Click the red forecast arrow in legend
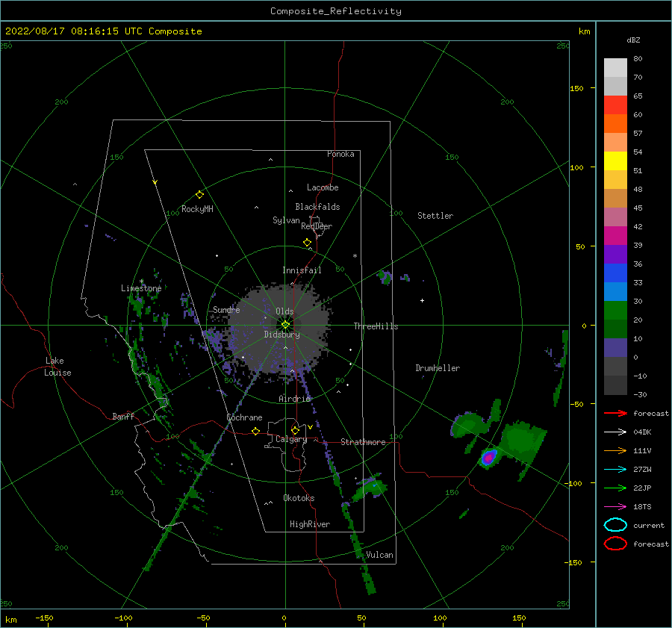The height and width of the screenshot is (628, 672). (x=615, y=413)
